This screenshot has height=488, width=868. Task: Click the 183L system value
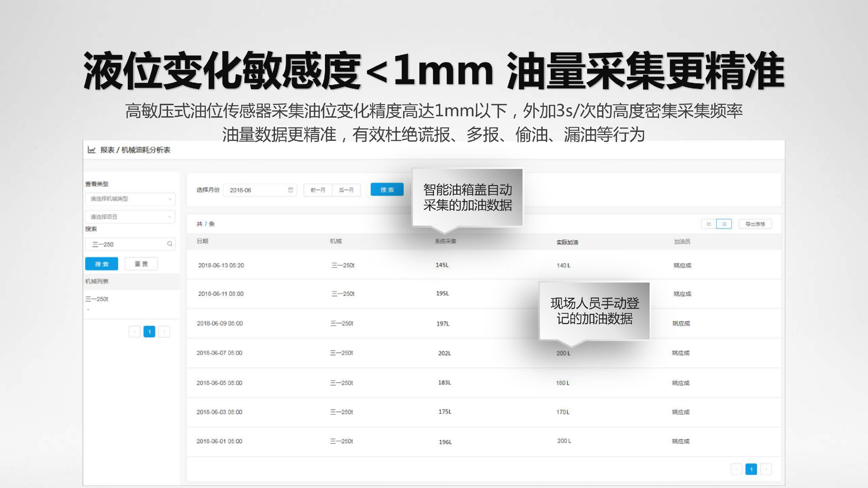coord(444,382)
